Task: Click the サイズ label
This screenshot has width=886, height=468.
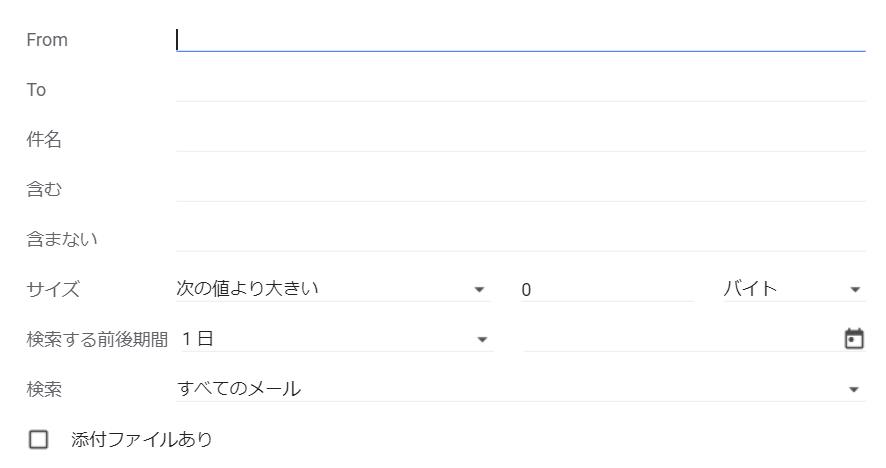Action: (x=53, y=290)
